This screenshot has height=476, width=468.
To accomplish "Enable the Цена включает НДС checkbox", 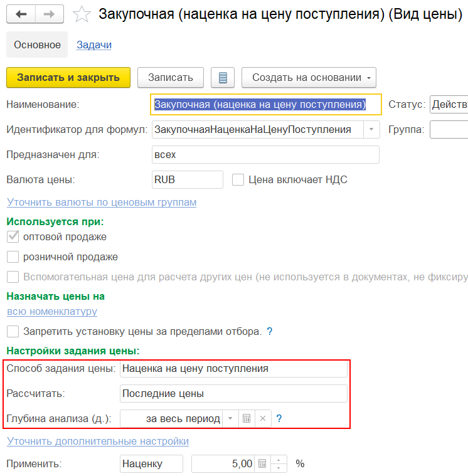I will pyautogui.click(x=238, y=180).
